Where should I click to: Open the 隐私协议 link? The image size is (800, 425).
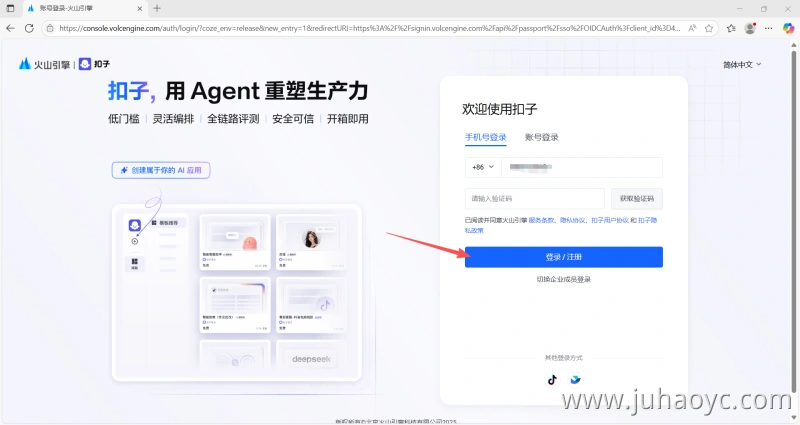point(572,220)
